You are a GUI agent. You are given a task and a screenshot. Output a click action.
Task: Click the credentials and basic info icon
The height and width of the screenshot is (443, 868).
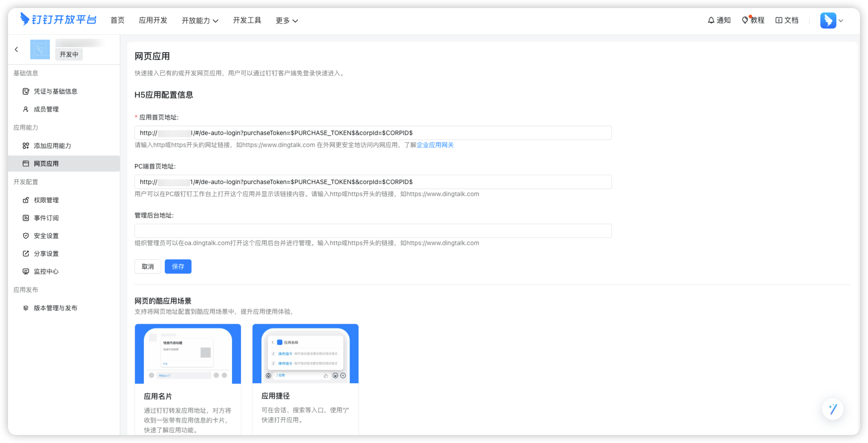click(26, 91)
